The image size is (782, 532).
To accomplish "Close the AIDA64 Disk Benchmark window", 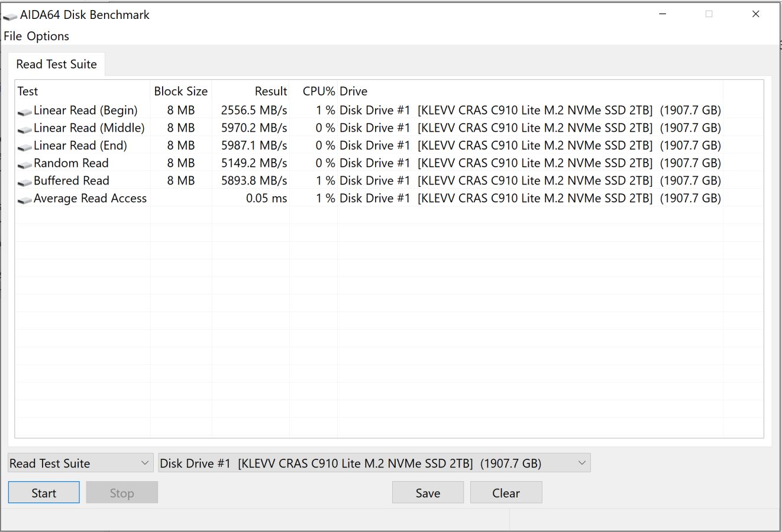I will coord(755,14).
